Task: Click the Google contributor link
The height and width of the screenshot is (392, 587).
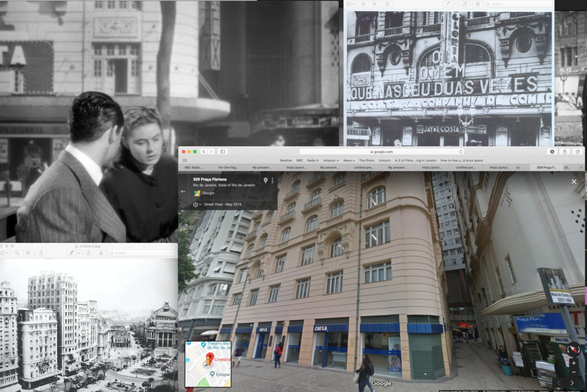Action: (208, 193)
